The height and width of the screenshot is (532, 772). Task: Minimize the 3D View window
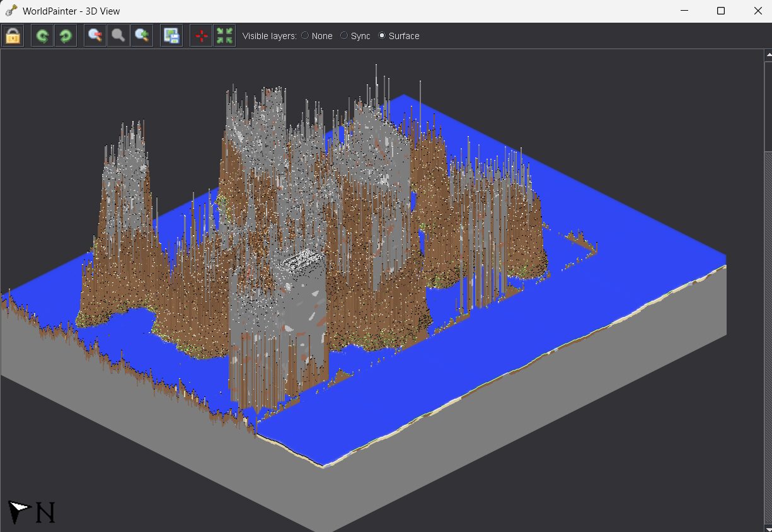click(x=683, y=11)
